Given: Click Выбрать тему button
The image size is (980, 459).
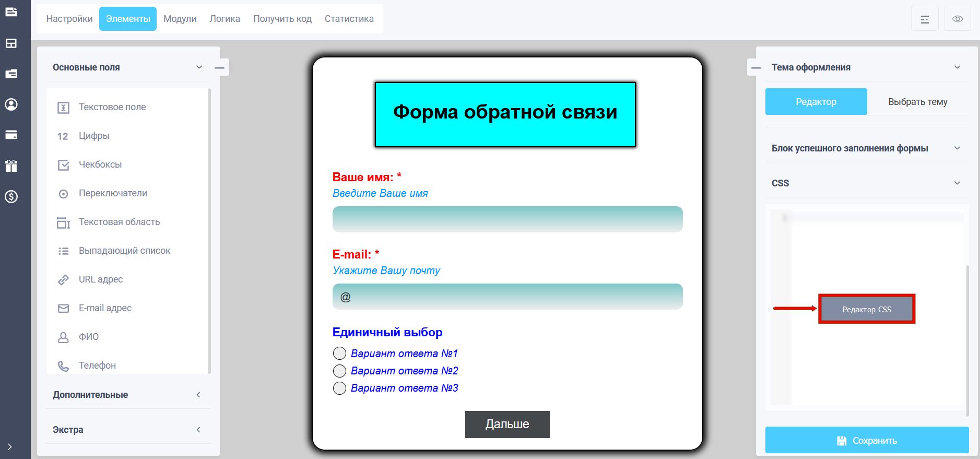Looking at the screenshot, I should click(x=918, y=102).
